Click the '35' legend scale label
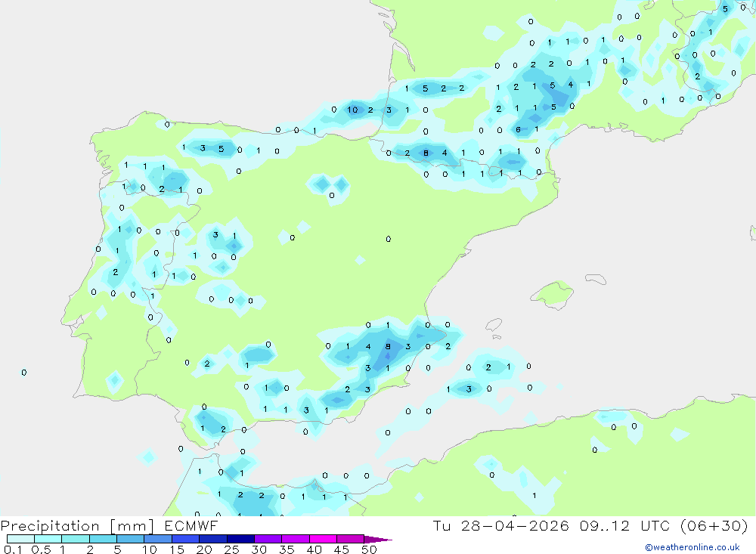 click(287, 549)
